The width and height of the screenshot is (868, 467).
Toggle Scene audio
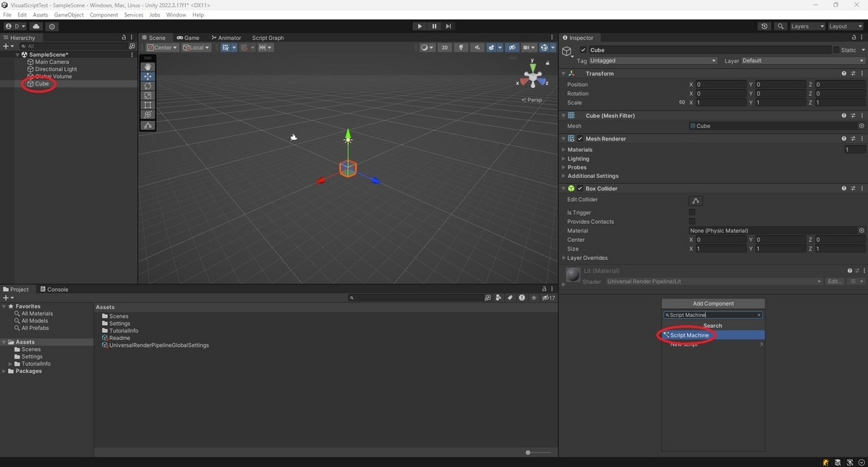[x=477, y=48]
